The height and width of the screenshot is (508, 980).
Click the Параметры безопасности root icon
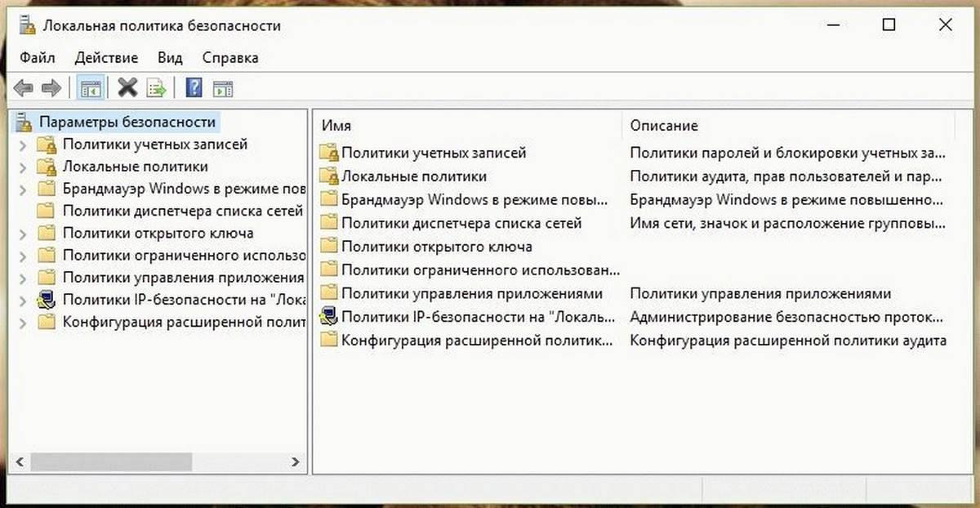[x=25, y=123]
